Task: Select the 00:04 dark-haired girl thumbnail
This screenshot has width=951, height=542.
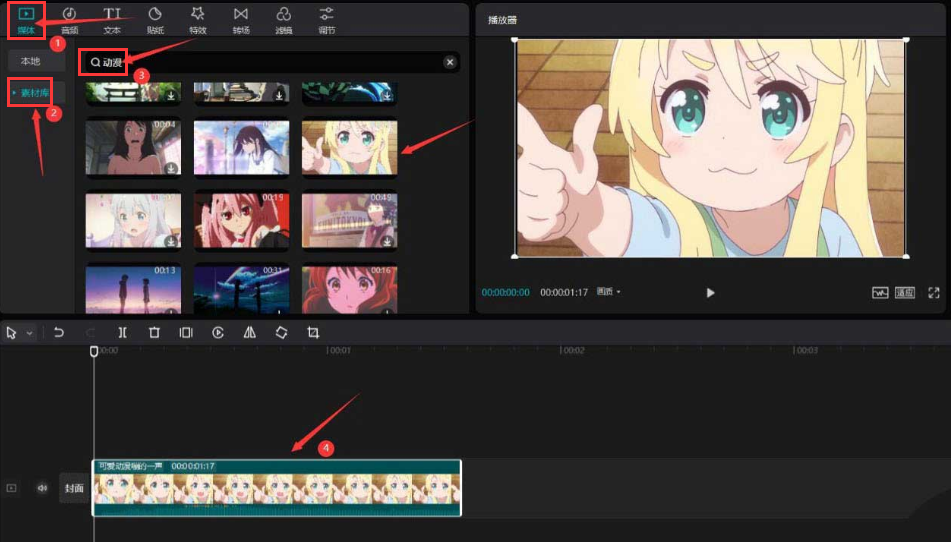Action: [133, 147]
